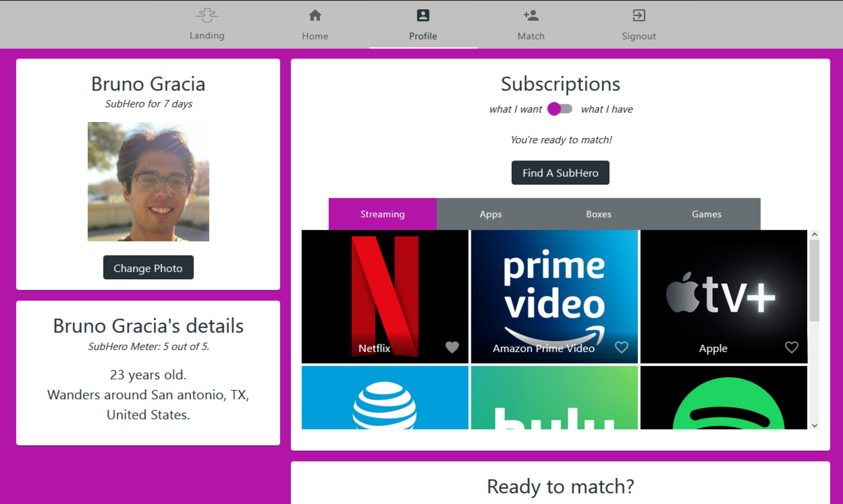The image size is (843, 504).
Task: Open the Games tab
Action: [x=706, y=214]
